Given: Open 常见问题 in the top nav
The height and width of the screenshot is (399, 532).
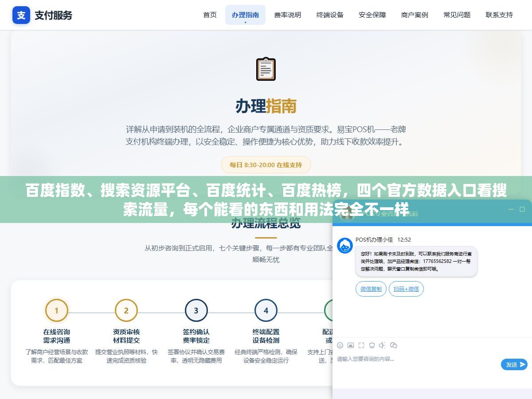Looking at the screenshot, I should (457, 15).
